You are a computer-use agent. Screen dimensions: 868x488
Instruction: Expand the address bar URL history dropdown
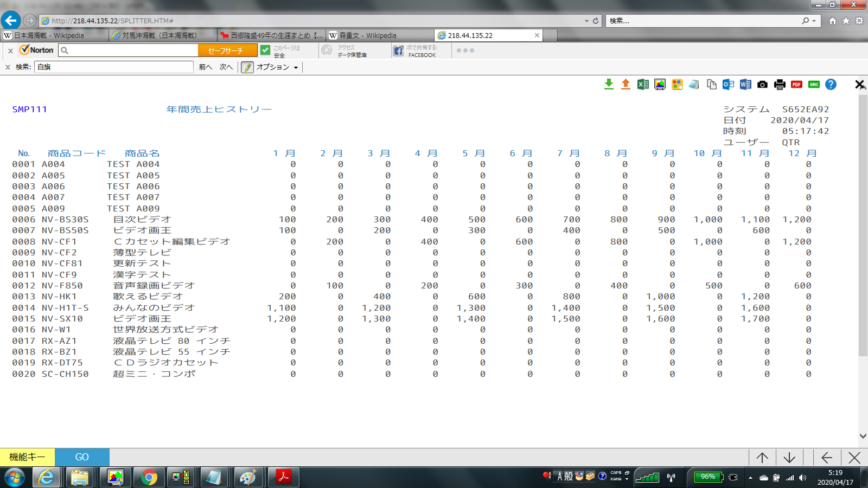586,21
